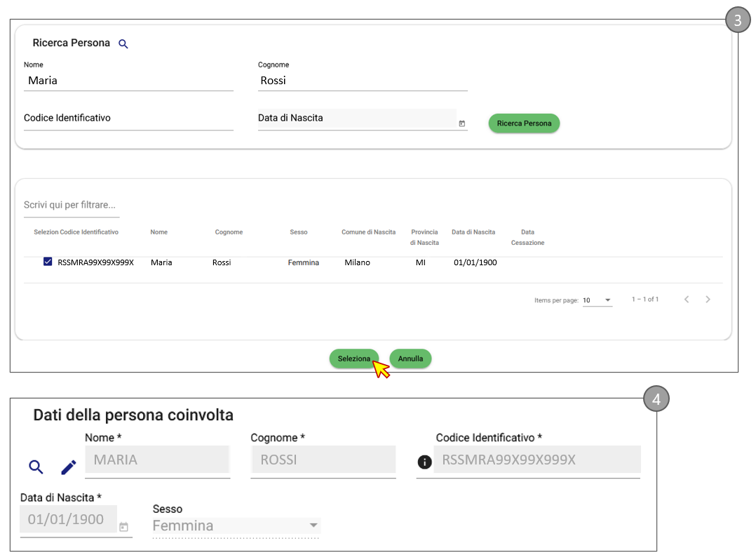Click info icon next to Codice Identificativo
756x555 pixels.
(424, 462)
